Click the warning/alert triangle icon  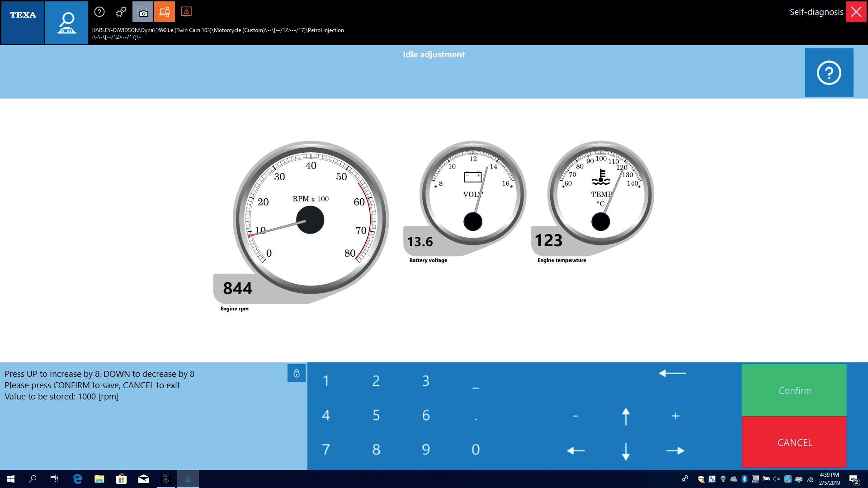[x=186, y=11]
